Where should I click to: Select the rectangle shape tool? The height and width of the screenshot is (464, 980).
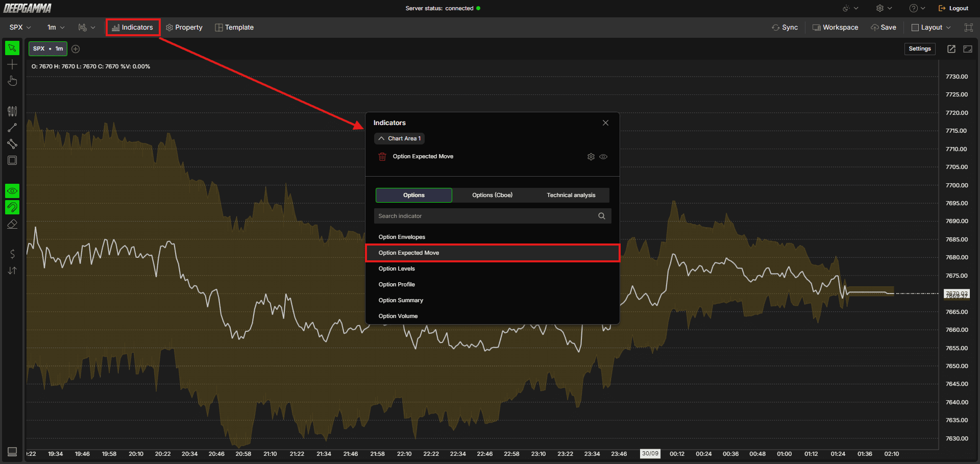12,160
